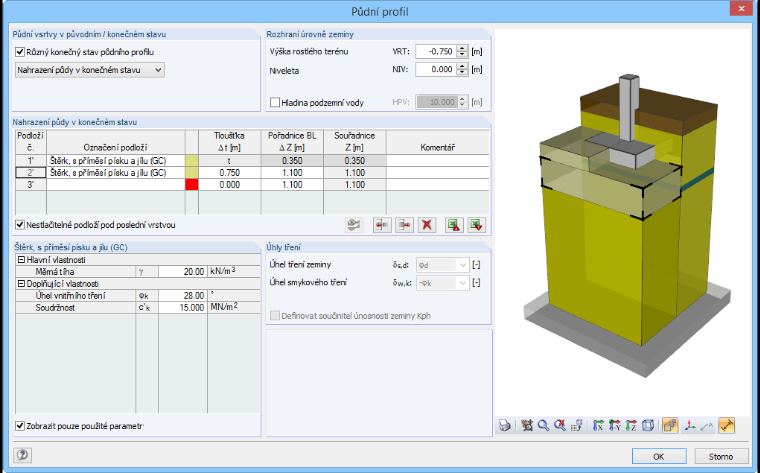Decrease NIV value with spinner down arrow

(x=462, y=73)
